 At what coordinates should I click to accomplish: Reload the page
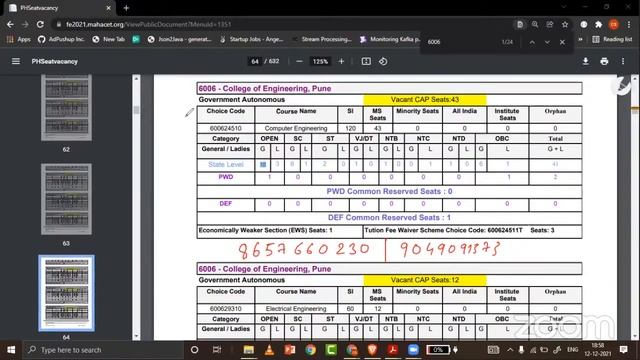click(x=40, y=24)
